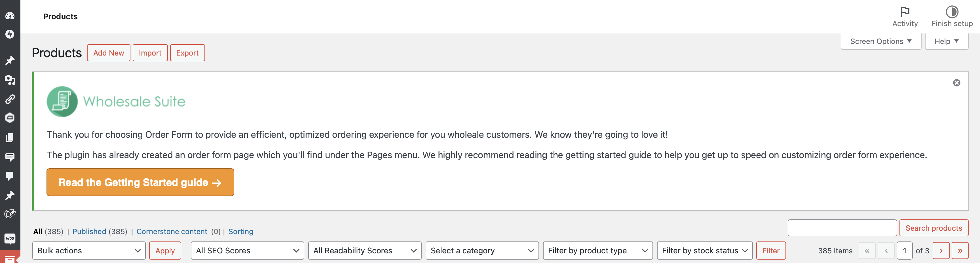980x263 pixels.
Task: Click the Jetpack lightning bolt sidebar icon
Action: pos(10,34)
